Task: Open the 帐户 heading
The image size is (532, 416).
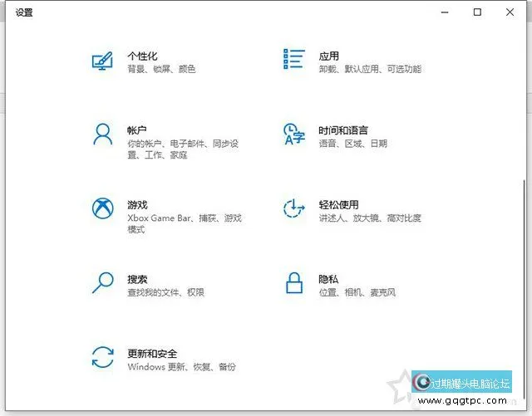Action: pos(137,130)
